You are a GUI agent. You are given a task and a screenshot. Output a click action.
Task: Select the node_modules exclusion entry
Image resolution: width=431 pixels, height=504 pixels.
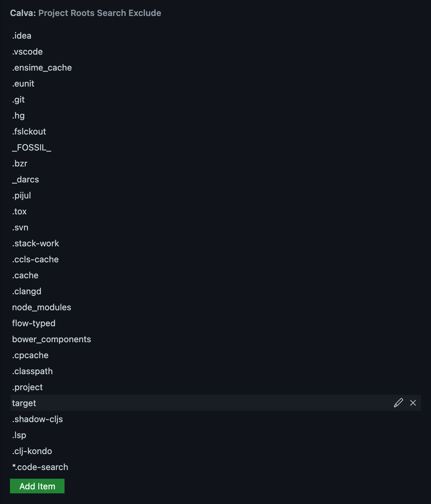41,307
